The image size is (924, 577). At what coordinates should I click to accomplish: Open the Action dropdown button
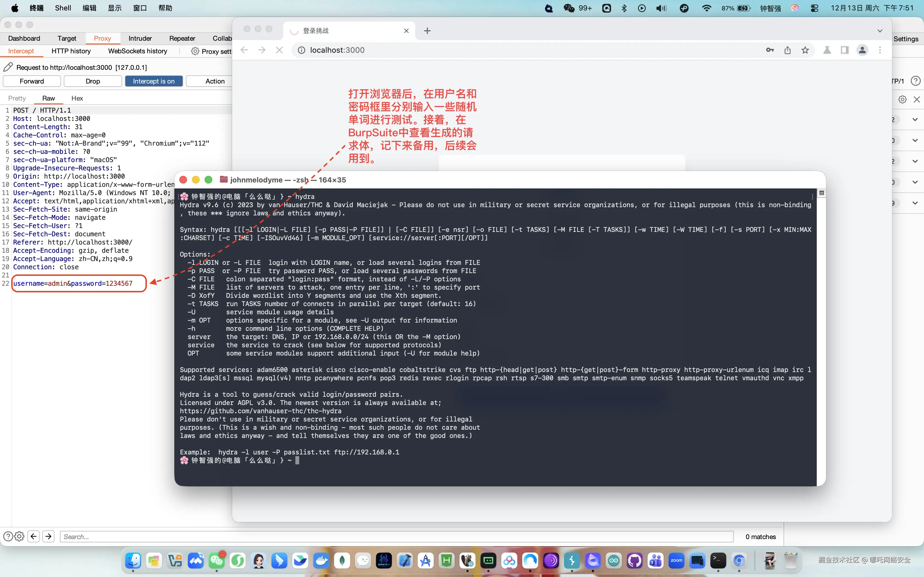point(215,81)
